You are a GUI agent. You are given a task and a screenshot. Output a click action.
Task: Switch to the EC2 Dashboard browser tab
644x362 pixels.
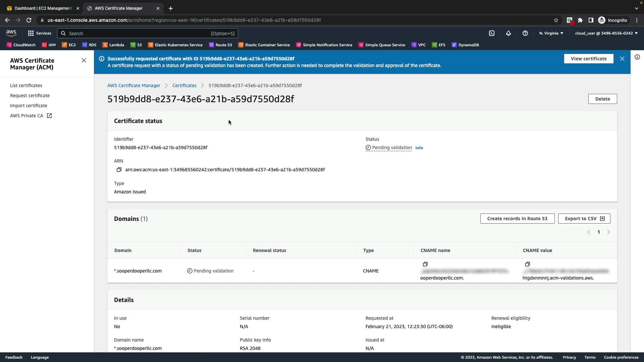click(43, 8)
